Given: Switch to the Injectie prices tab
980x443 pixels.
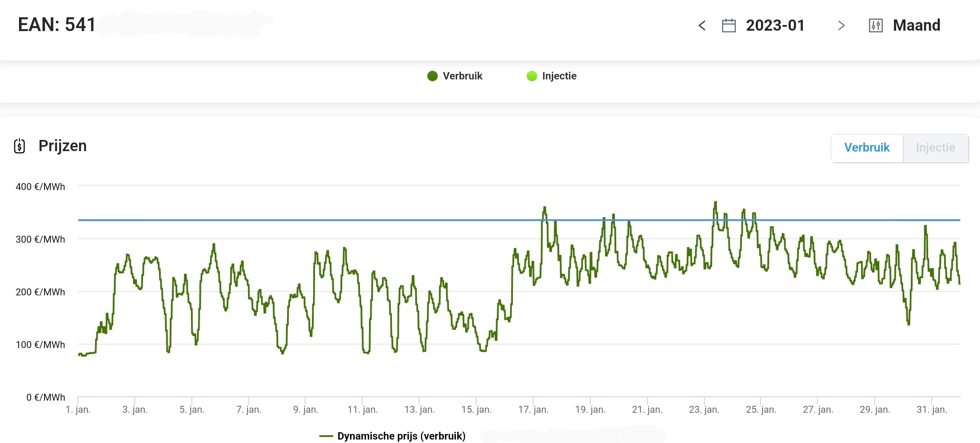Looking at the screenshot, I should [x=935, y=148].
